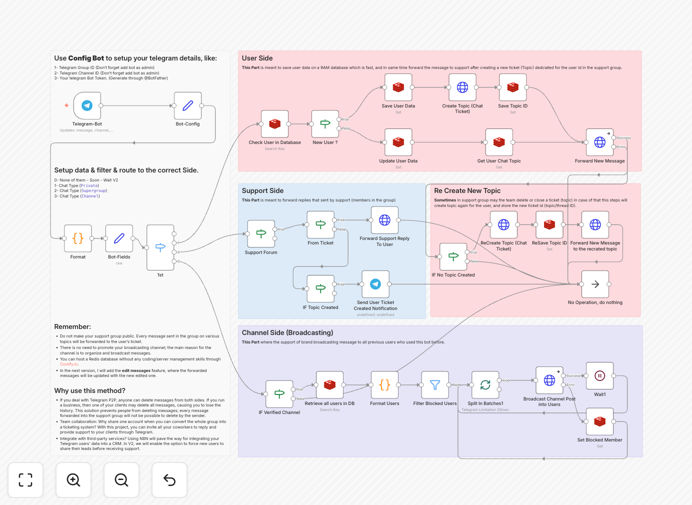
Task: Open the Forward Support Reply To User node
Action: (384, 220)
